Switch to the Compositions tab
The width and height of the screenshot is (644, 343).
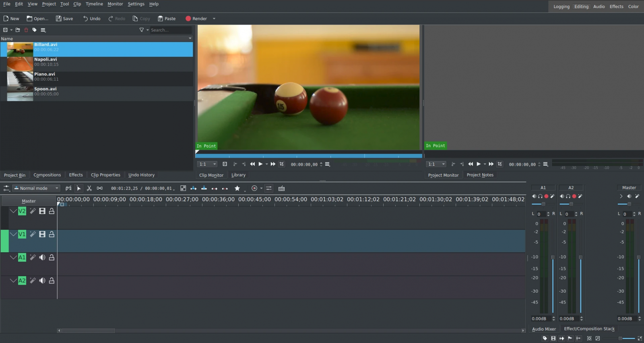[47, 175]
